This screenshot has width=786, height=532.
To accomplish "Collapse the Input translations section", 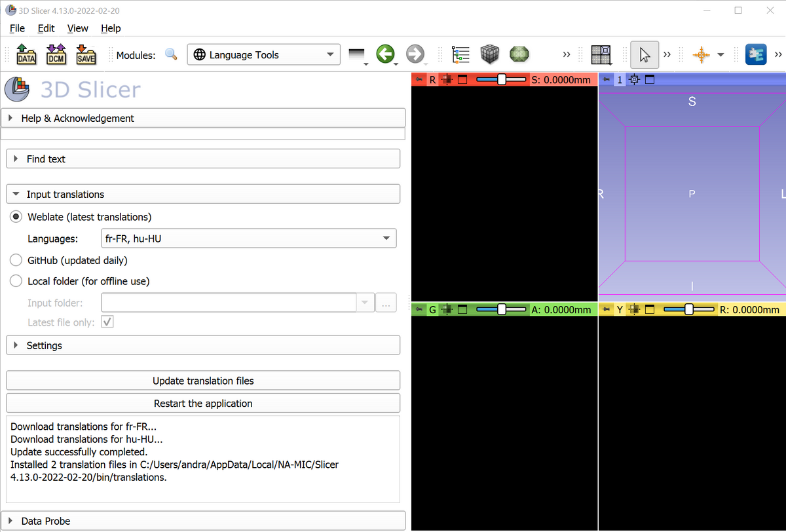I will pos(203,194).
